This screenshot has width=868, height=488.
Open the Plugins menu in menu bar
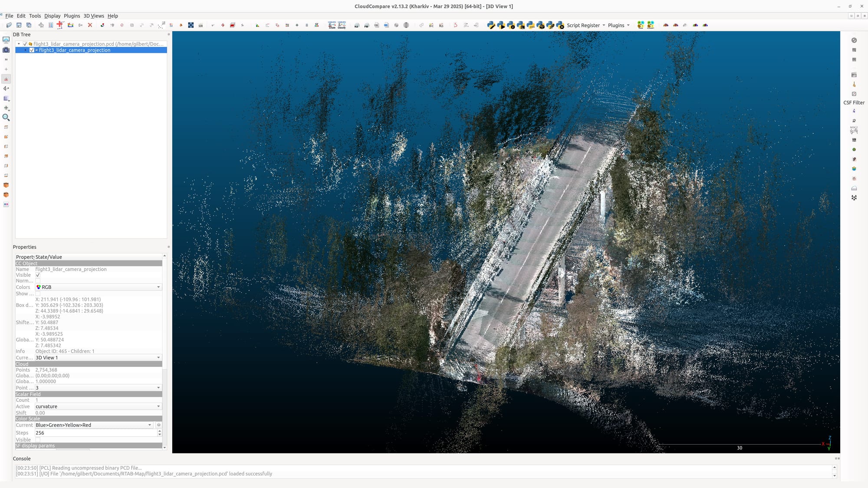click(72, 16)
